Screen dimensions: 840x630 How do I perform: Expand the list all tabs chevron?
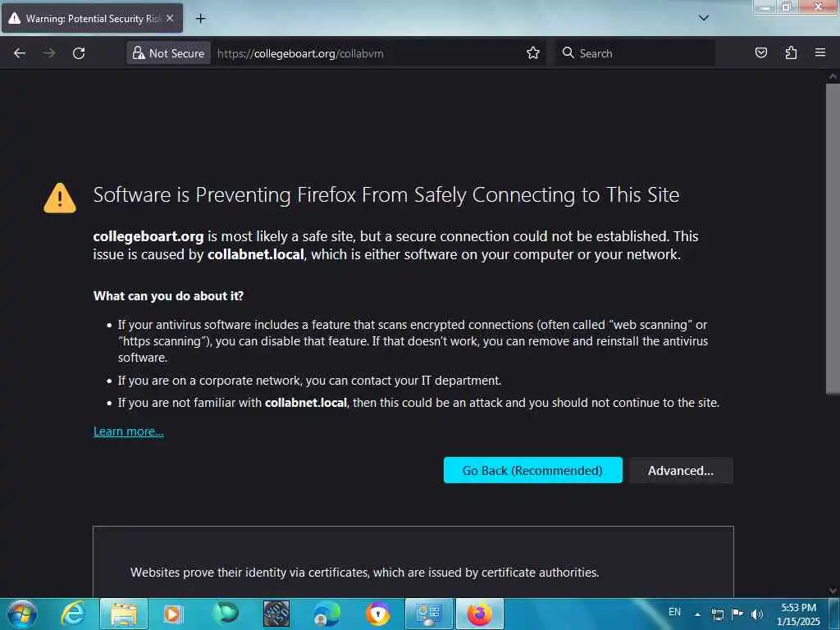pyautogui.click(x=703, y=18)
